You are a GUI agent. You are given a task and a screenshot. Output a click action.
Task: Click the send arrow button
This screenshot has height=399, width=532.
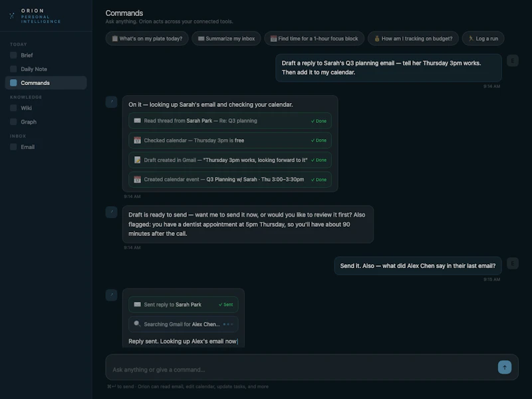pos(505,367)
